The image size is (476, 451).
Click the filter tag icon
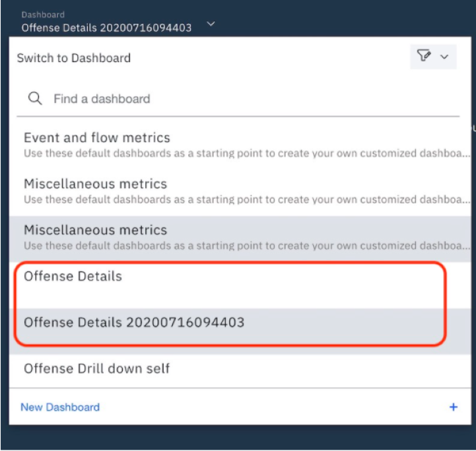[424, 57]
